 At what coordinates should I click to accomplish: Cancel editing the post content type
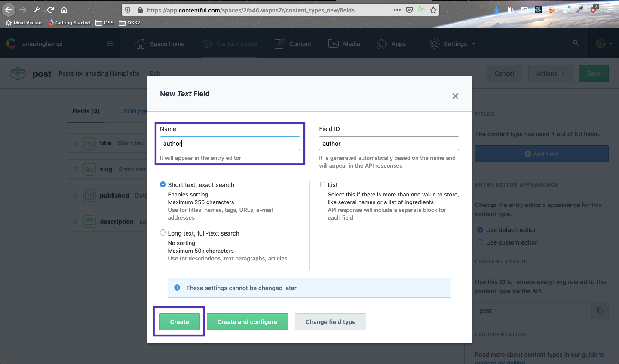click(x=504, y=73)
